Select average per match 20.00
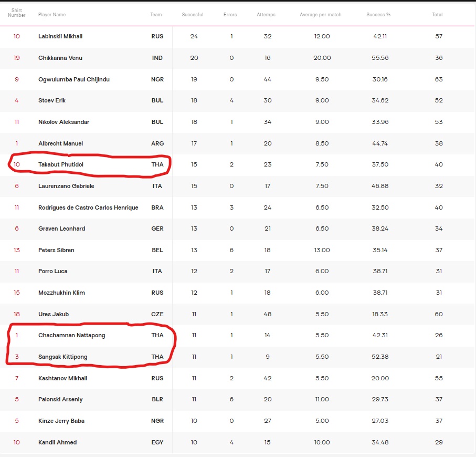 click(322, 58)
